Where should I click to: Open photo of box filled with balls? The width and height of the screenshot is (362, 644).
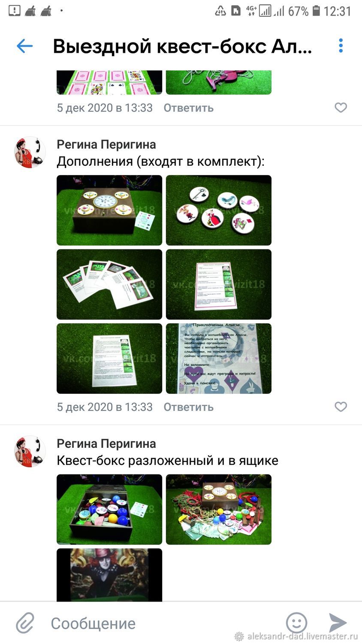tap(109, 510)
